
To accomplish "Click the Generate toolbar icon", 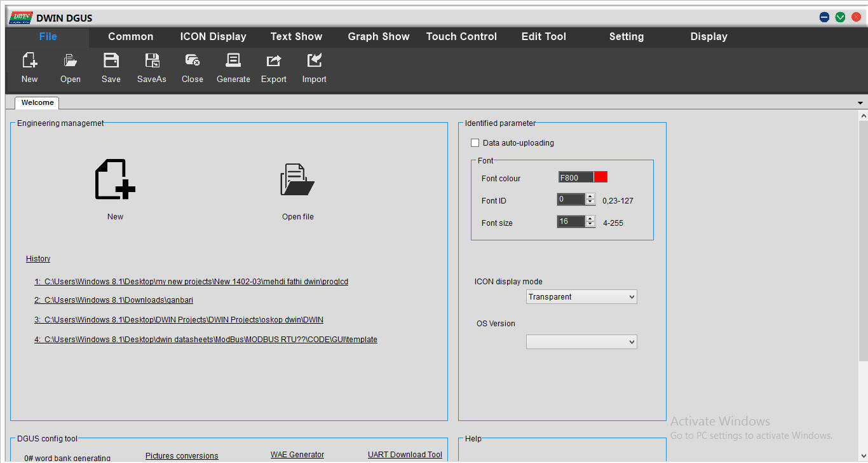I will pos(233,61).
